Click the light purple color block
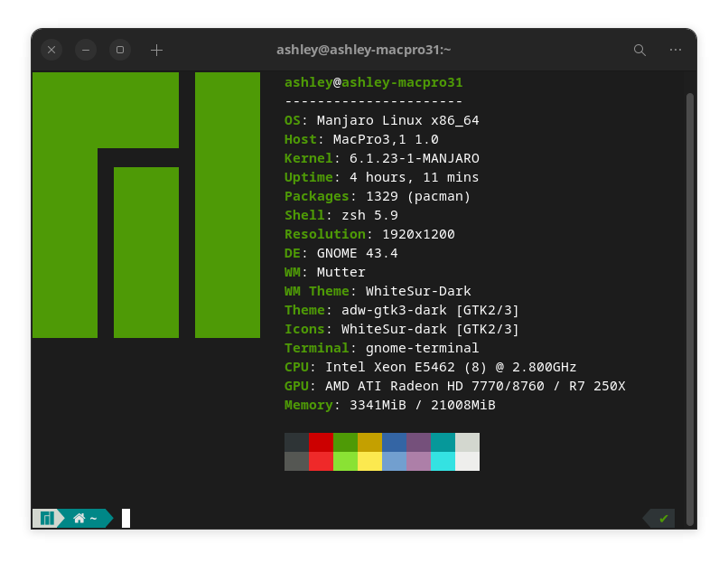The image size is (728, 563). click(x=419, y=461)
